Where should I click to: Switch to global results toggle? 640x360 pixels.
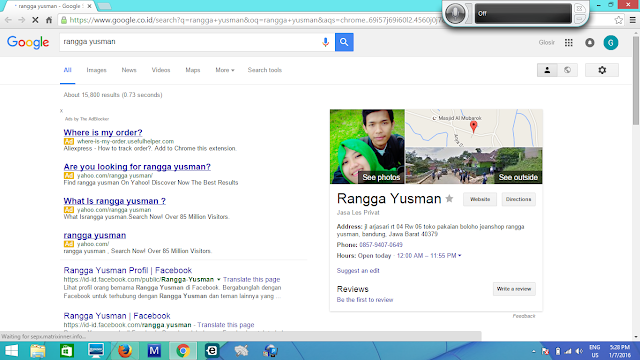(567, 70)
